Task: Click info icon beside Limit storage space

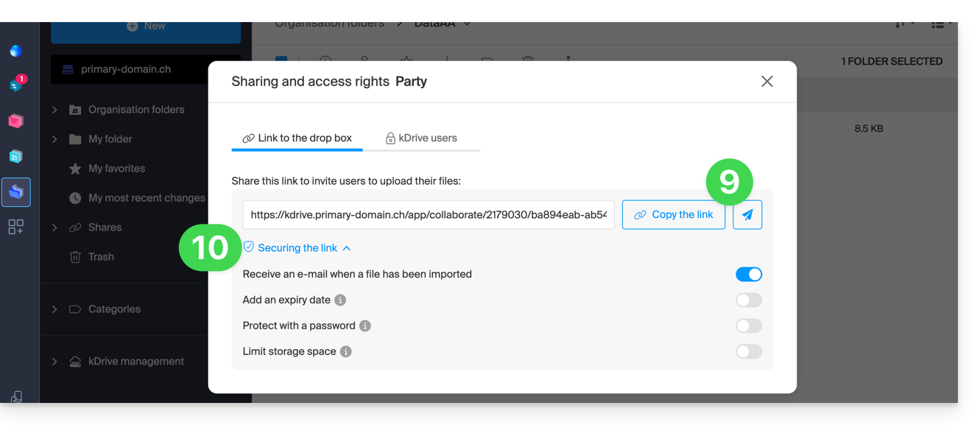Action: [x=346, y=351]
